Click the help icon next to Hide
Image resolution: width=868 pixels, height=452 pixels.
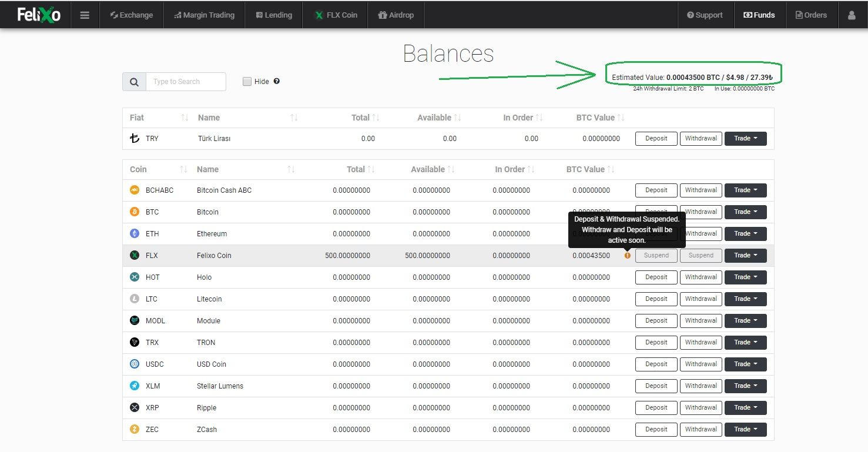click(276, 81)
